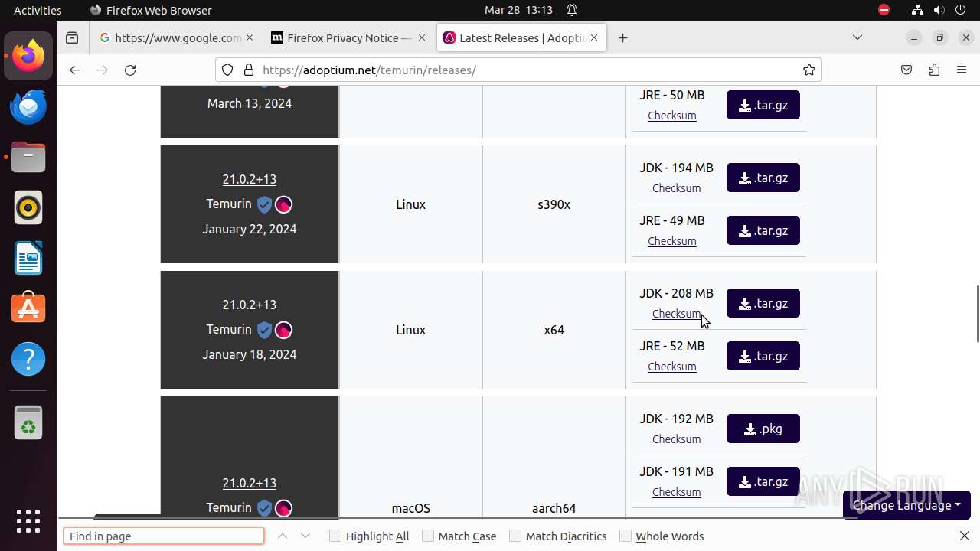Open Firefox Web Browser app menu in top bar
This screenshot has height=551, width=980.
[151, 10]
